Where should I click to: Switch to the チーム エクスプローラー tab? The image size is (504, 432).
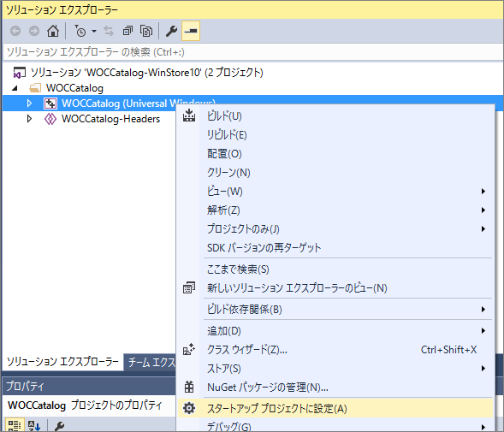tap(150, 363)
